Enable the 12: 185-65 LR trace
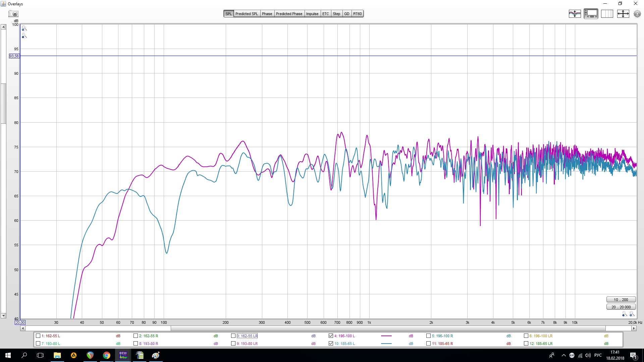This screenshot has height=362, width=644. [526, 344]
